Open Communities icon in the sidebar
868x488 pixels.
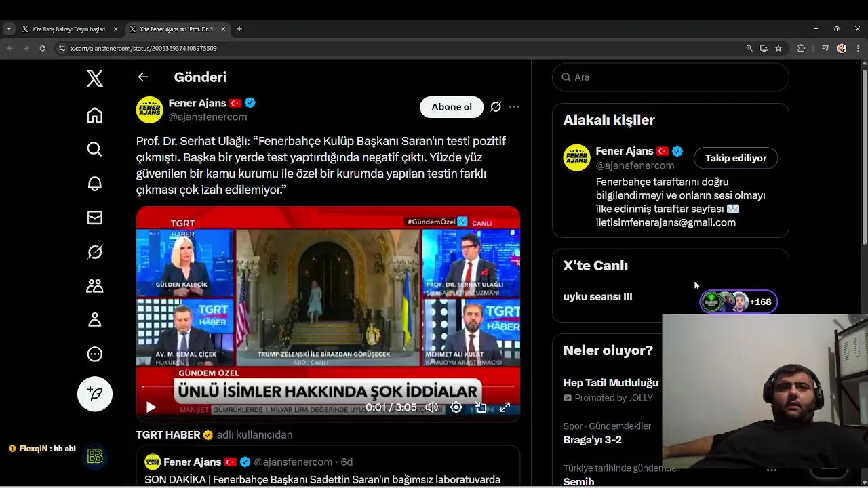pos(95,286)
